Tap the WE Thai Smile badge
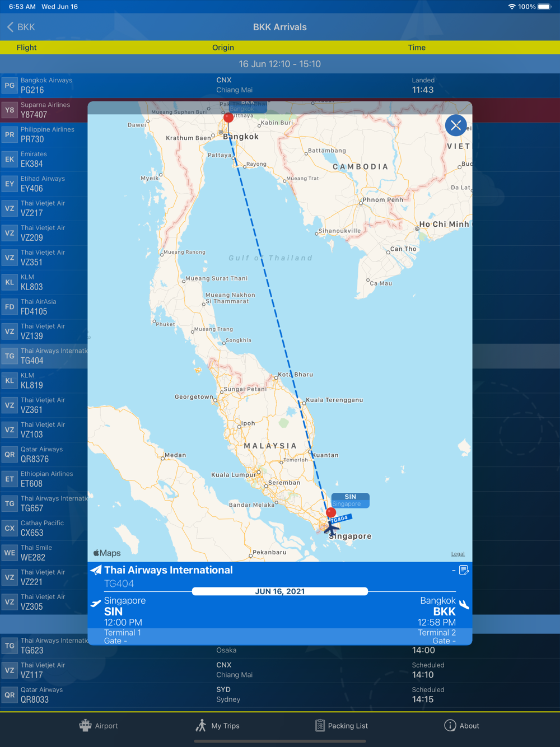 10,553
